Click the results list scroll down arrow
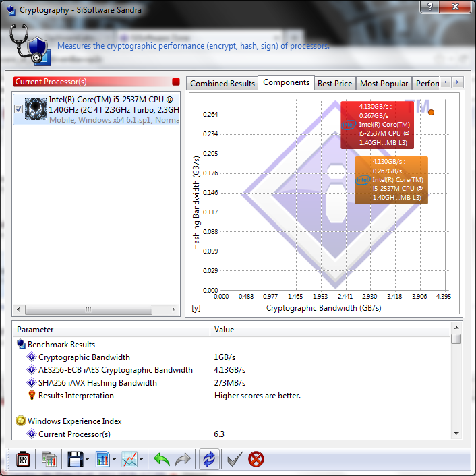The height and width of the screenshot is (476, 476). coord(456,434)
